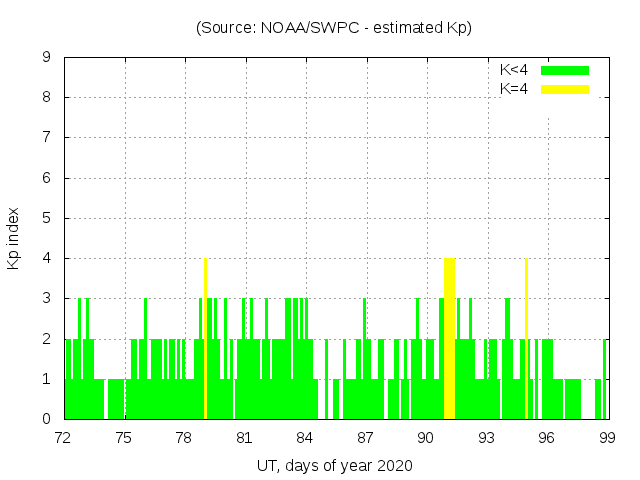Click the x-axis tick label 99
The width and height of the screenshot is (640, 480).
point(606,438)
